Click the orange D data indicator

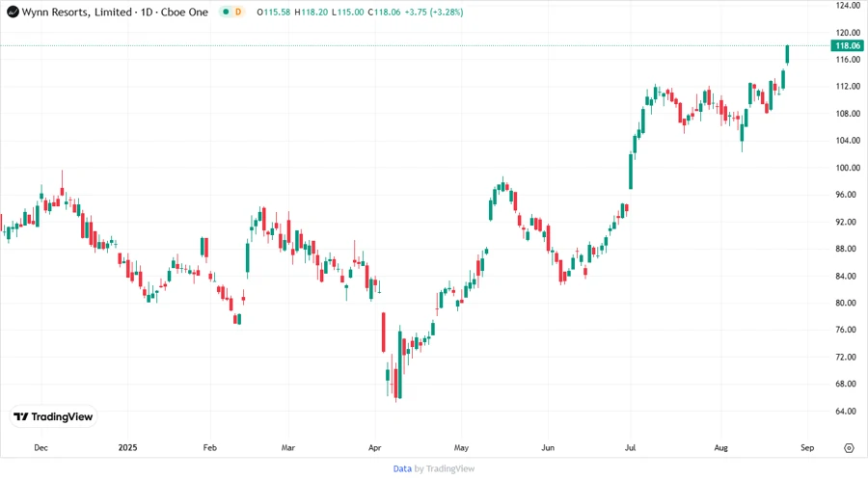click(238, 12)
